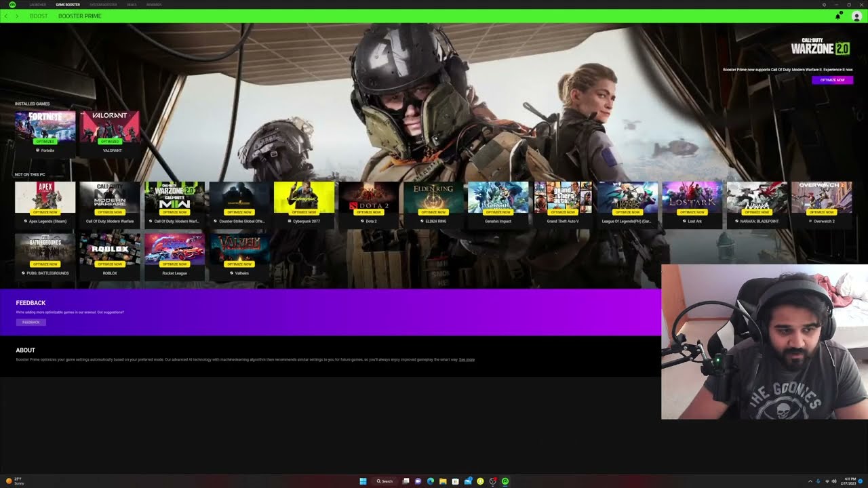Screen dimensions: 868x488
Task: Open the Launcher tab
Action: coord(37,4)
